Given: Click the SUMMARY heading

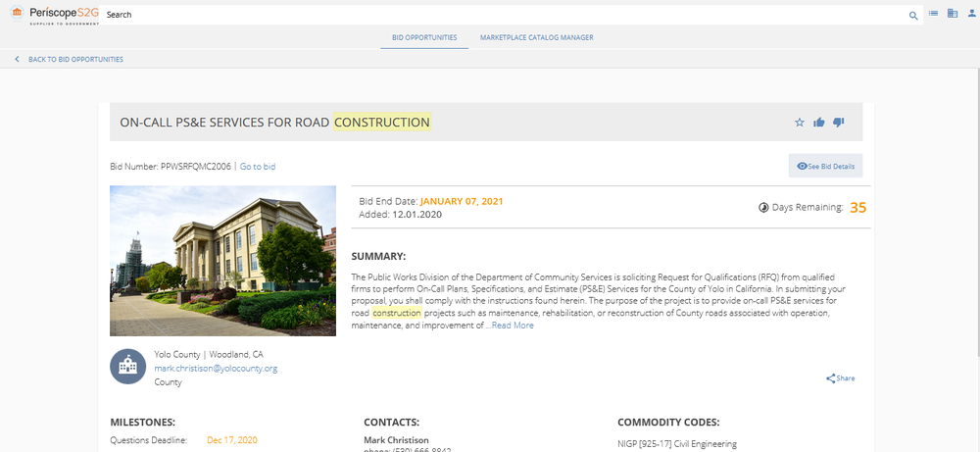Looking at the screenshot, I should click(378, 256).
